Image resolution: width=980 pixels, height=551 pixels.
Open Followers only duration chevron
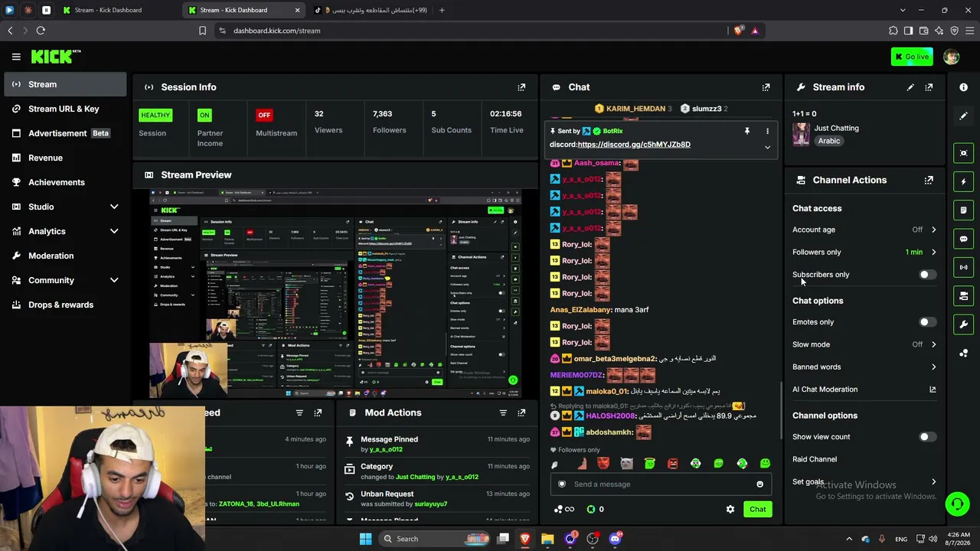(x=933, y=252)
